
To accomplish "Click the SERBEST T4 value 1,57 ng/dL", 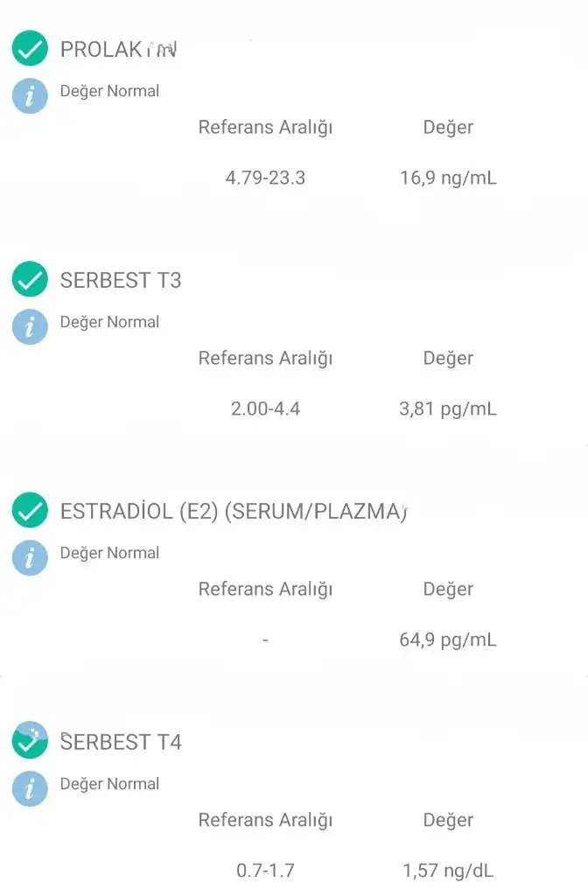I will [448, 871].
